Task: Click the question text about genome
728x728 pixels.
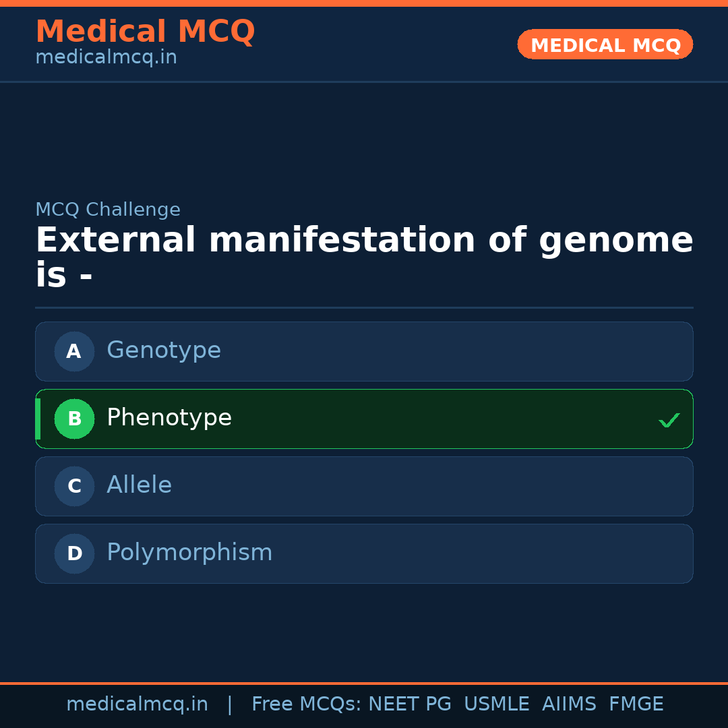Action: pyautogui.click(x=364, y=257)
